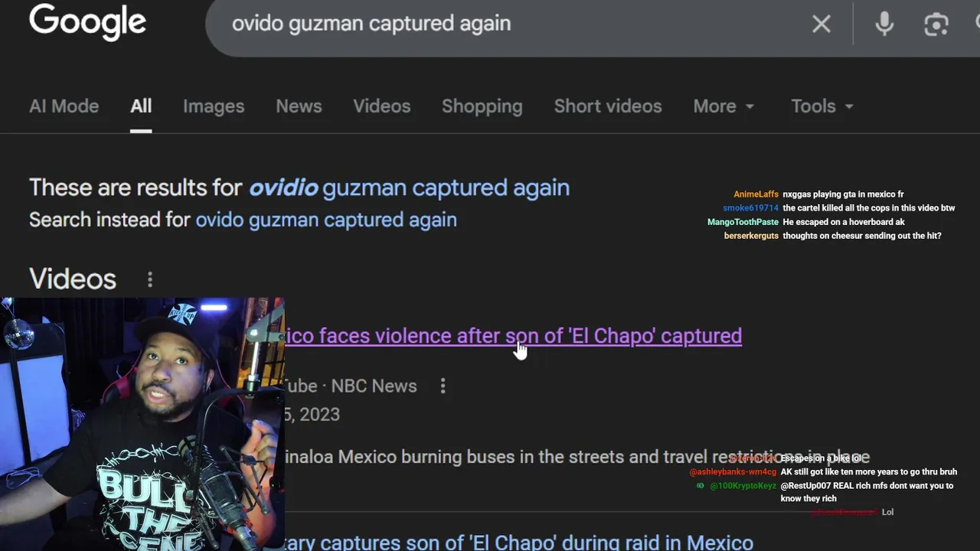Image resolution: width=980 pixels, height=551 pixels.
Task: Expand the Tools dropdown
Action: [822, 106]
